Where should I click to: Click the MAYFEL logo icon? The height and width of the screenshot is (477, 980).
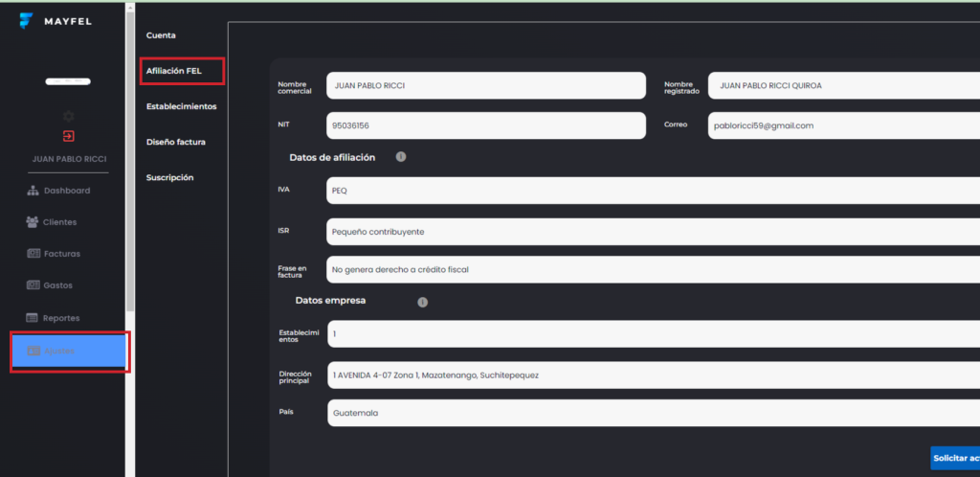pos(26,21)
